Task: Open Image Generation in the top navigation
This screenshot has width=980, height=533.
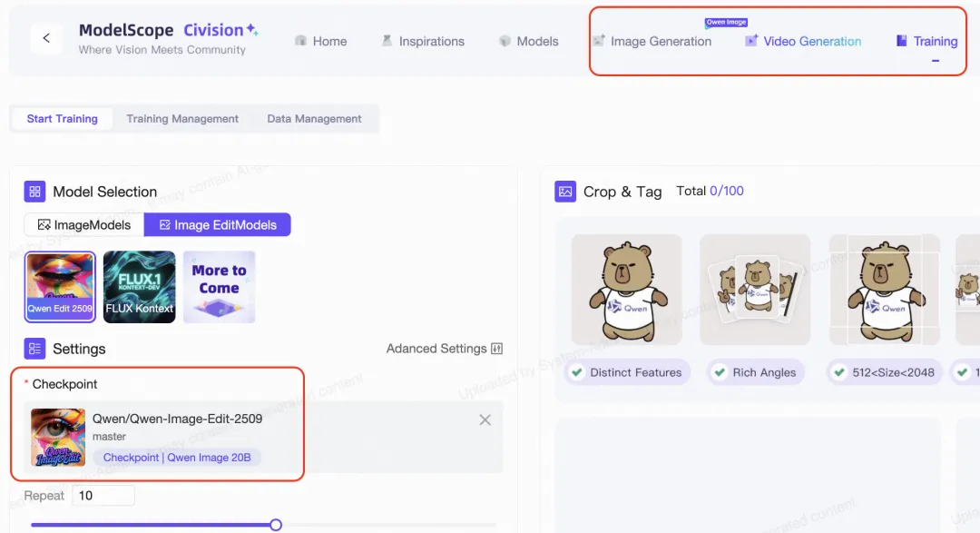Action: 652,41
